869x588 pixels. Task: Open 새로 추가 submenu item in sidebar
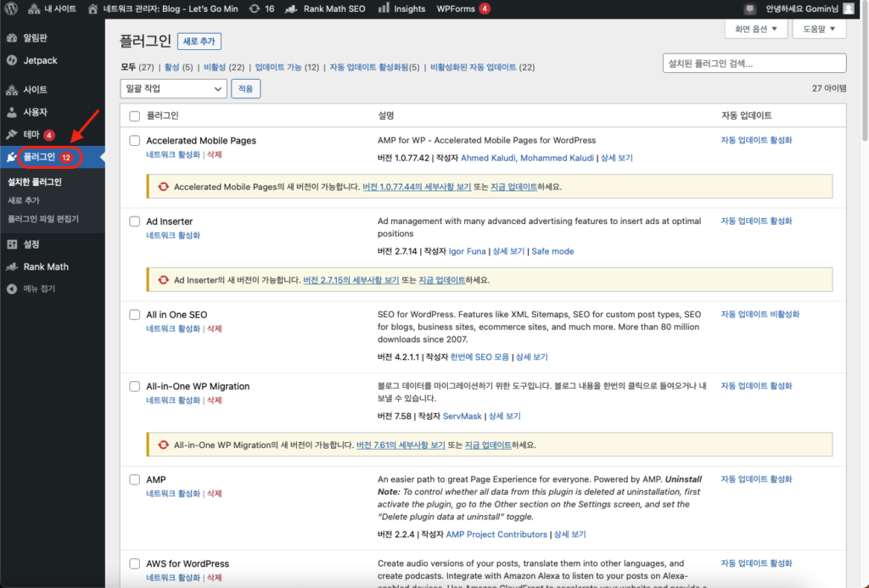(x=23, y=200)
